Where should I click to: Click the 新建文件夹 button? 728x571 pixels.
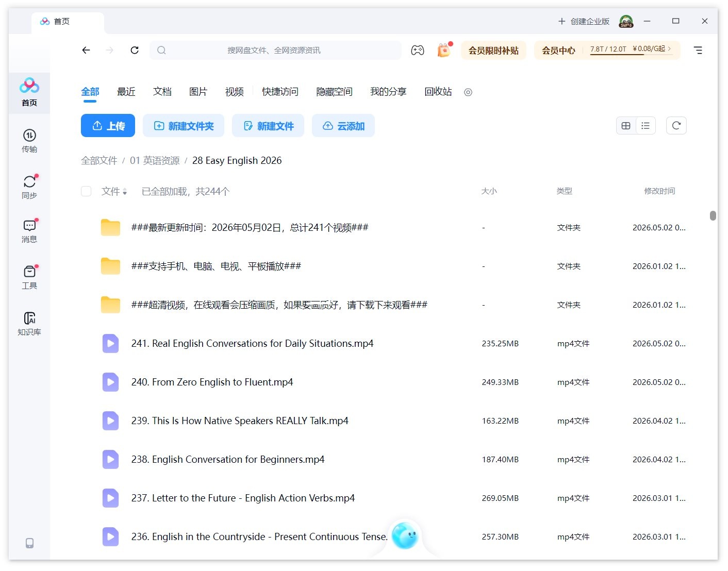[x=184, y=126]
